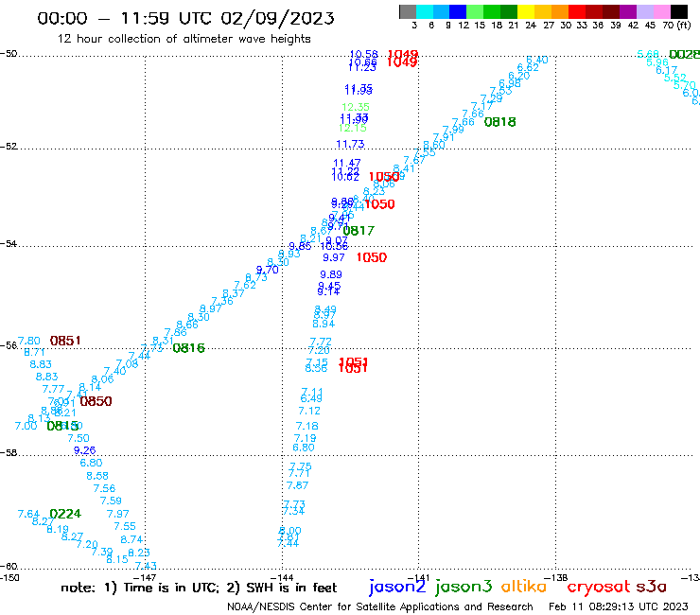This screenshot has width=700, height=615.
Task: Click the jason2 satellite legend label
Action: (397, 587)
